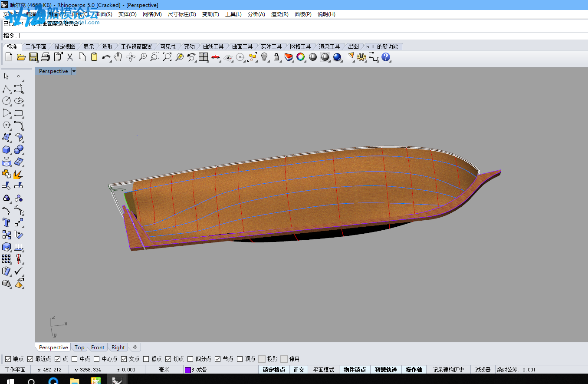Click the Undo arrow icon

pos(106,57)
